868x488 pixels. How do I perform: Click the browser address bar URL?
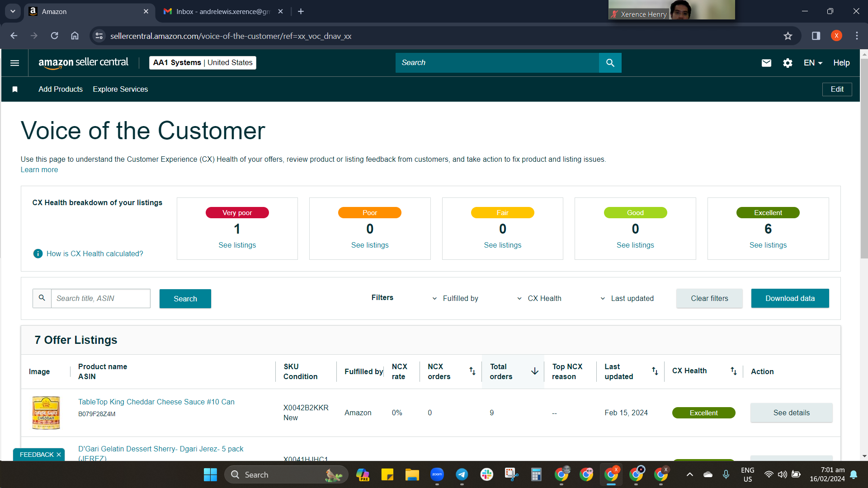[231, 36]
